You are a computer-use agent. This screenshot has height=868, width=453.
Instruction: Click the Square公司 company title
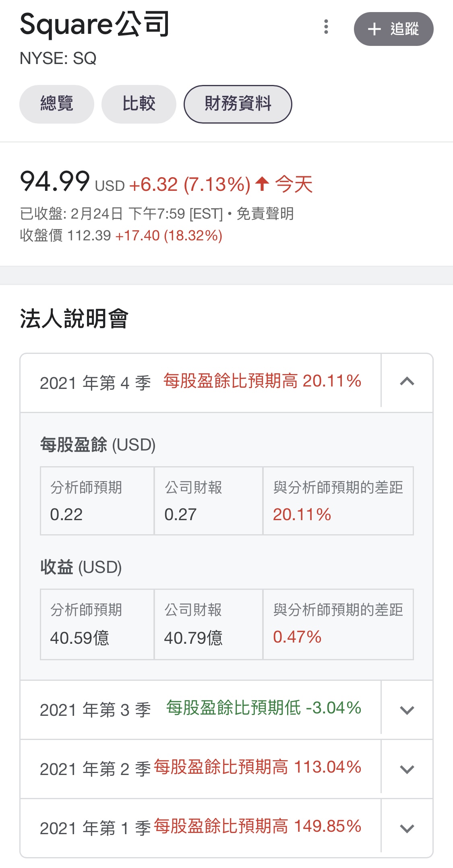click(x=95, y=25)
